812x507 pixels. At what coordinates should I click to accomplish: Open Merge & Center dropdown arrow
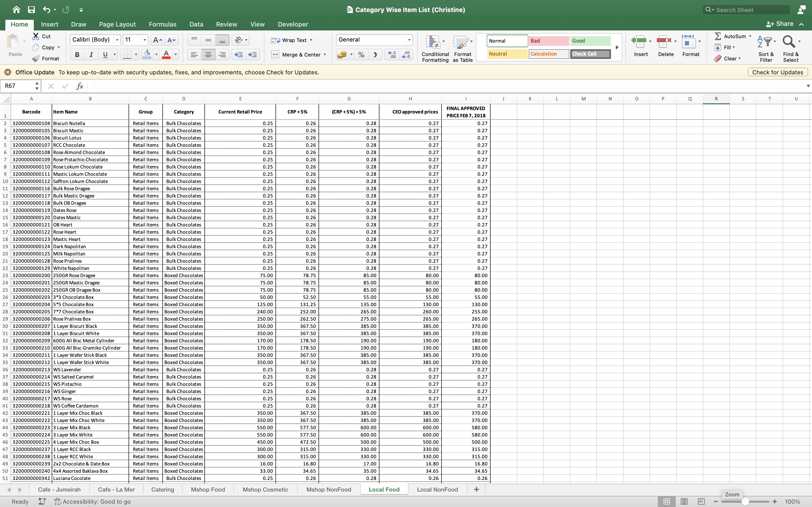tap(325, 55)
